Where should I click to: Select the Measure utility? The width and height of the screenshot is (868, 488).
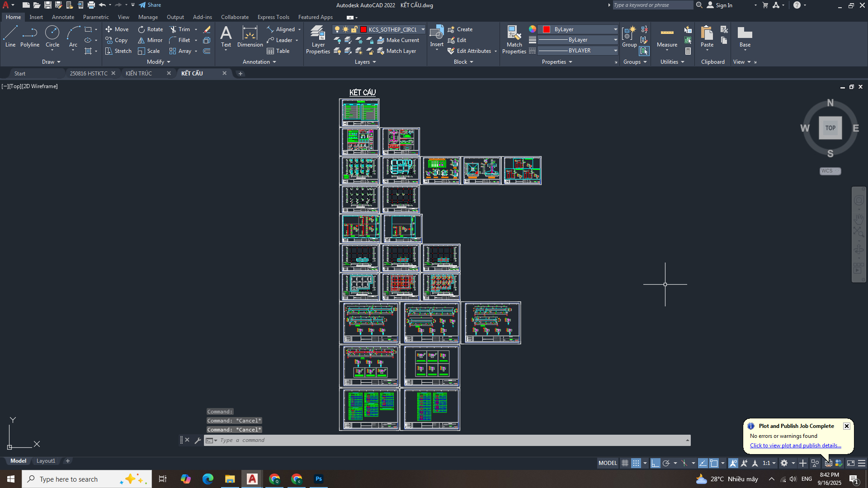pyautogui.click(x=667, y=37)
